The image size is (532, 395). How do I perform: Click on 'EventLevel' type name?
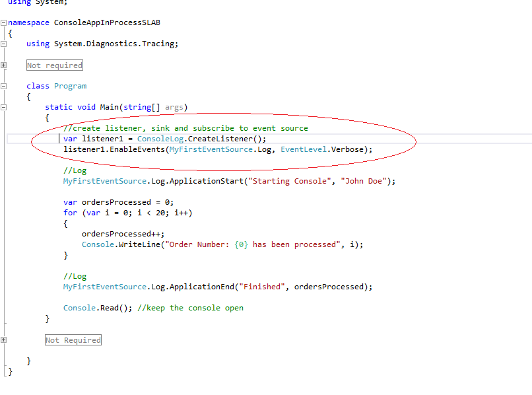(x=304, y=149)
